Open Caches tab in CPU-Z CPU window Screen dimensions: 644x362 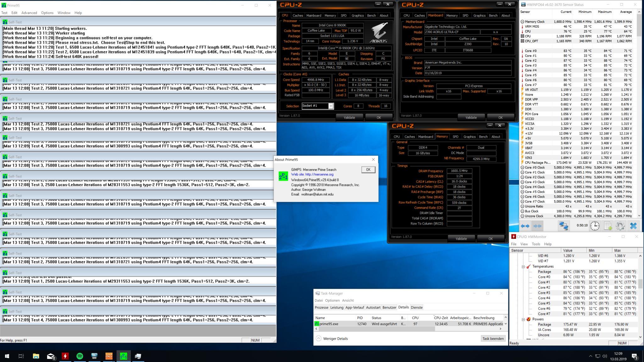coord(298,15)
